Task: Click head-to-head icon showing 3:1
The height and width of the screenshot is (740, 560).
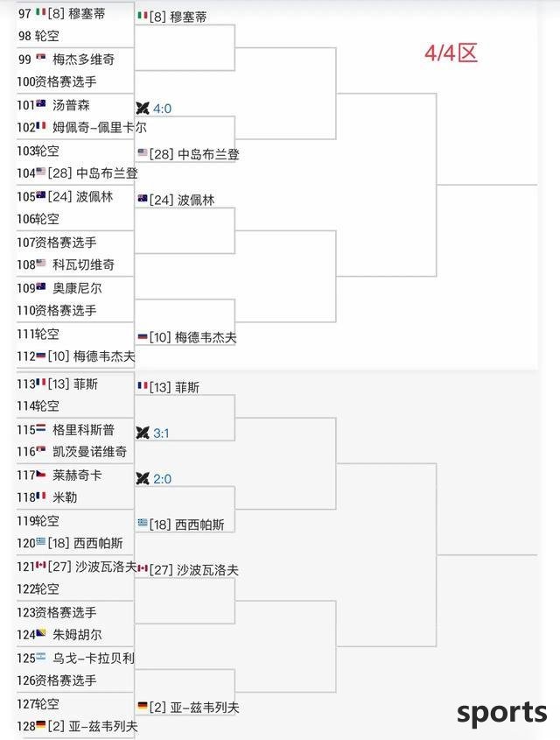Action: pos(143,433)
